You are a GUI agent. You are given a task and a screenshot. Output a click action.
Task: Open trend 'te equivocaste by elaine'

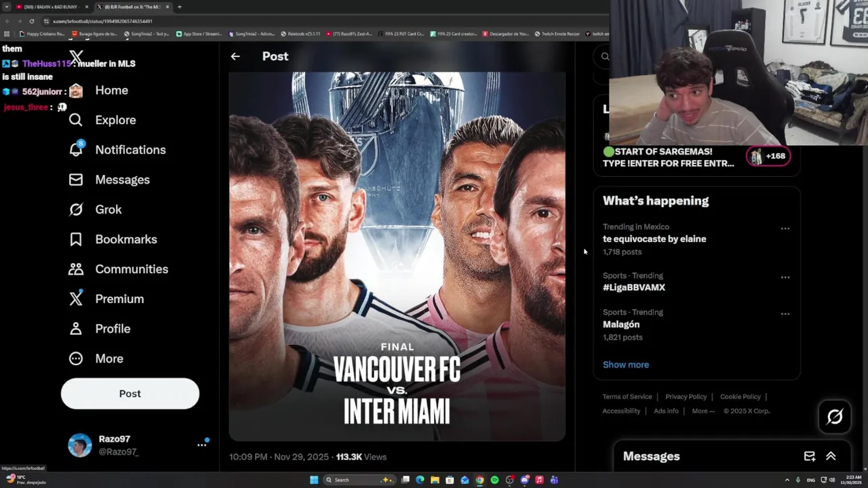click(654, 239)
